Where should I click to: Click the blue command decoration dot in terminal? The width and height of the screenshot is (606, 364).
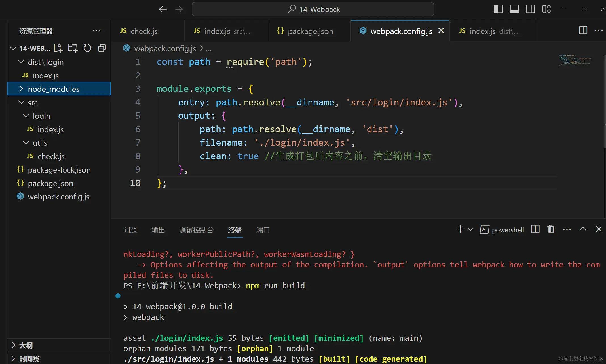click(x=118, y=296)
